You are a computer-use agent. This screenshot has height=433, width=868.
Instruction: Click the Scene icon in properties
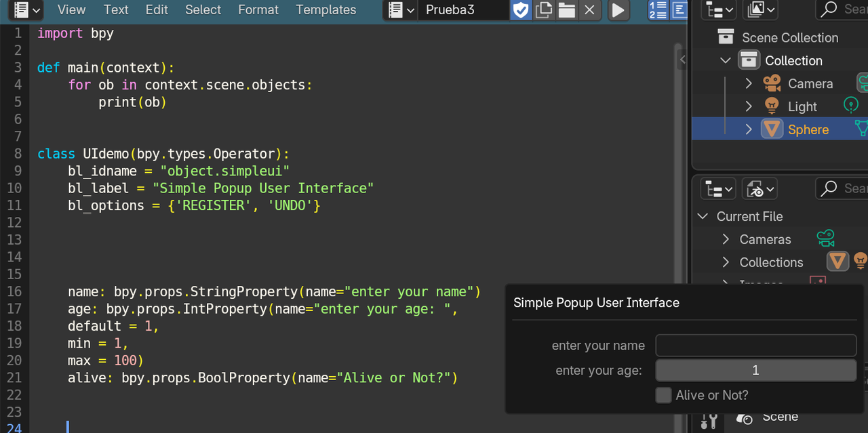click(745, 418)
